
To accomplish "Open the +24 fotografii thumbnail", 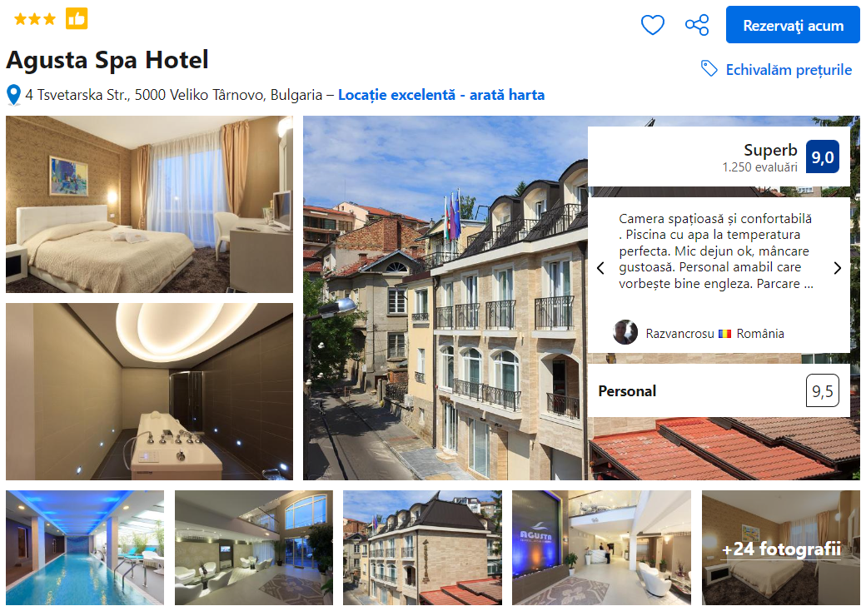I will [781, 548].
